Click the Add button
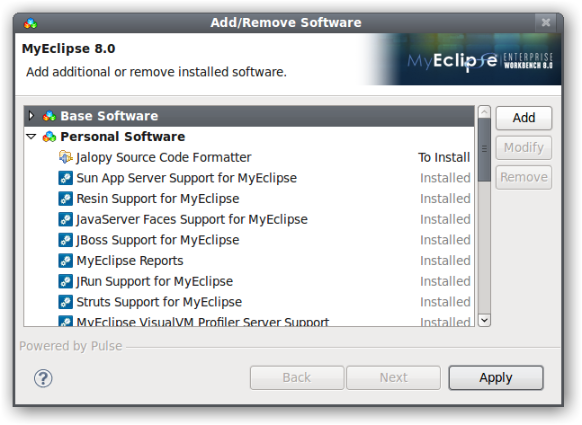 point(524,118)
